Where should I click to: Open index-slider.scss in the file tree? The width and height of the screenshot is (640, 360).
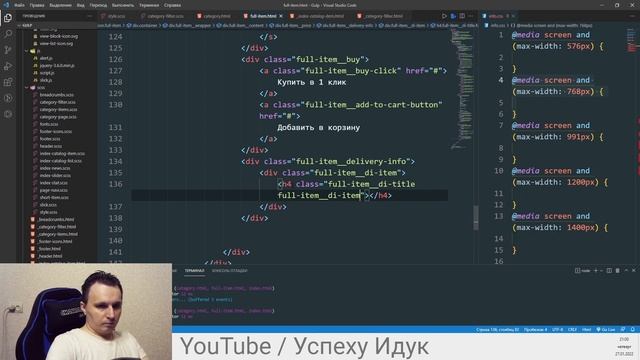click(55, 176)
